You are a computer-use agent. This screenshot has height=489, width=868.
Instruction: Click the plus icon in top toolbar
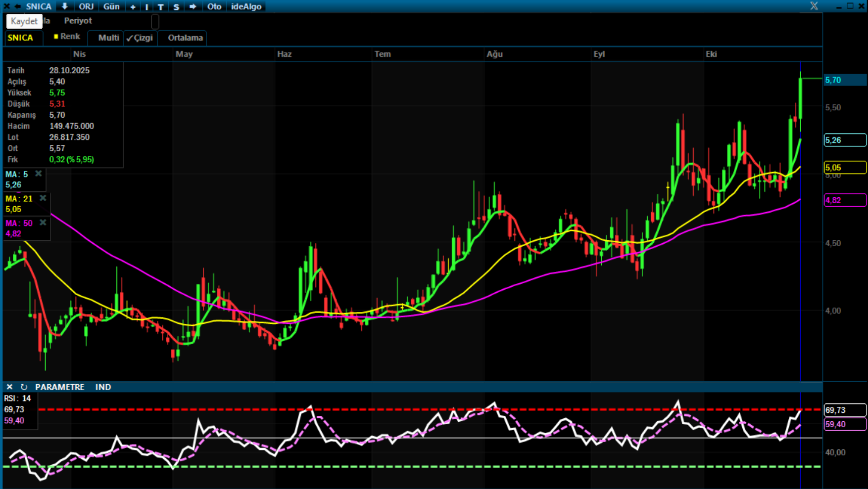(x=133, y=7)
